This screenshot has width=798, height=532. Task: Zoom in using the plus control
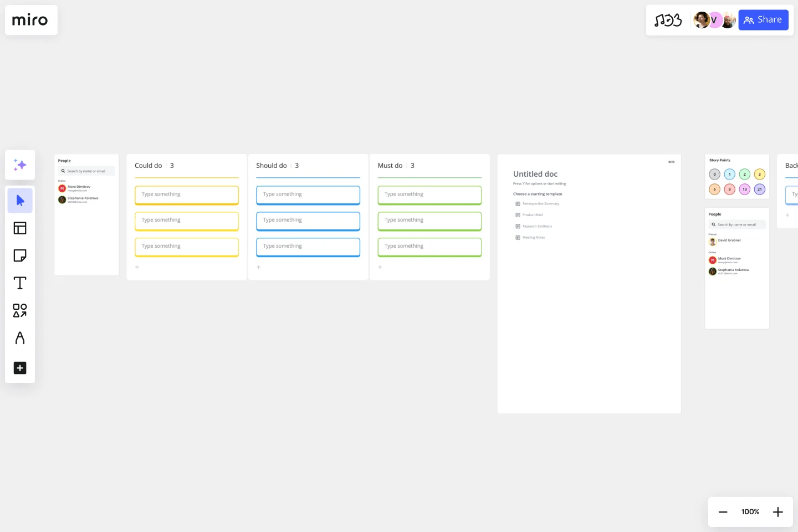(x=778, y=511)
